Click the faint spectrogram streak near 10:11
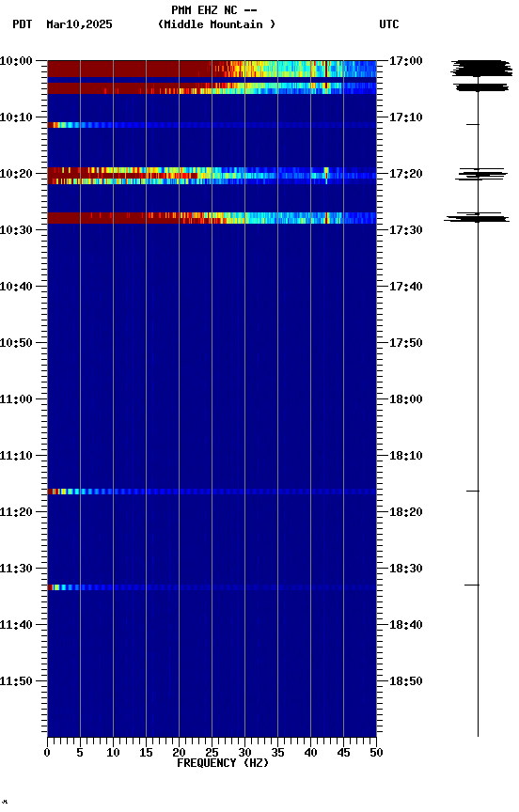The image size is (519, 812). point(212,125)
